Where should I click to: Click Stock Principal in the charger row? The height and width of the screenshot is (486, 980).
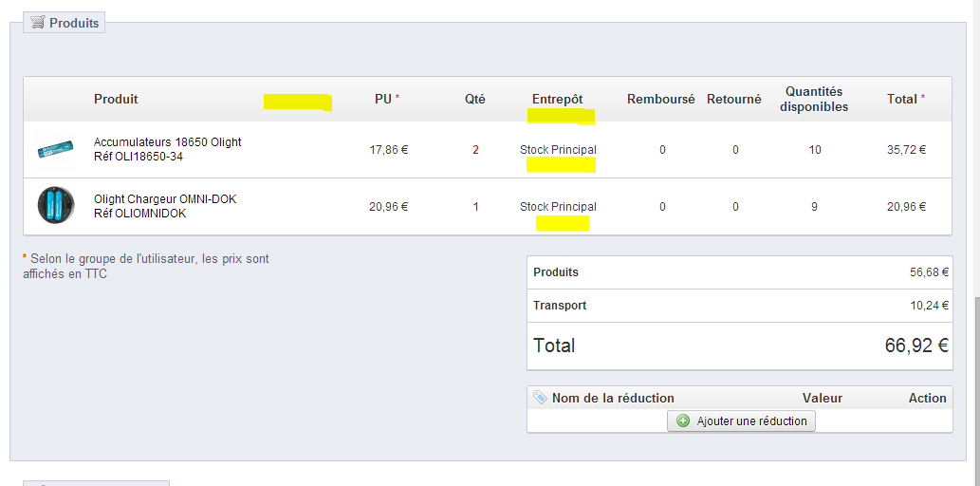point(558,206)
